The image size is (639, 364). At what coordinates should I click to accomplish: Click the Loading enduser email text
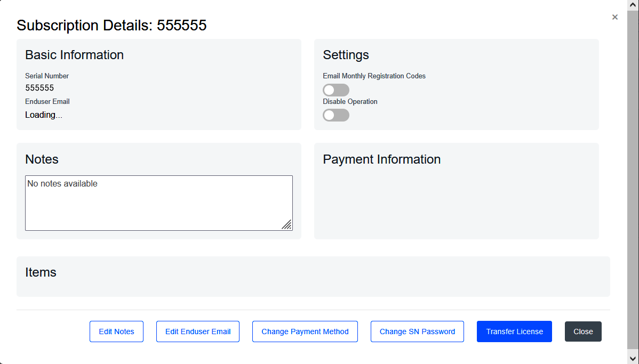[43, 115]
